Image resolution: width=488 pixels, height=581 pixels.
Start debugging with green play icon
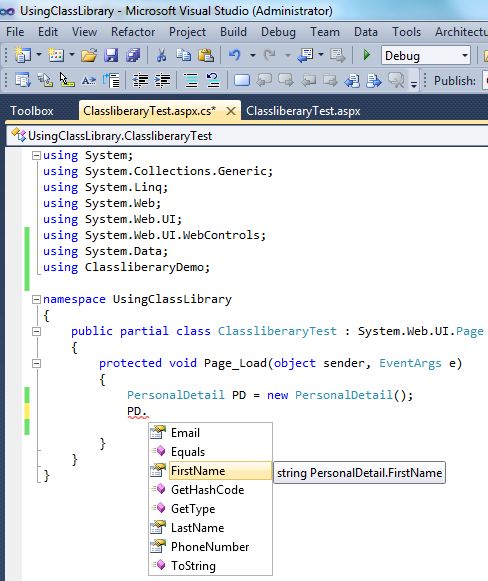tap(366, 56)
